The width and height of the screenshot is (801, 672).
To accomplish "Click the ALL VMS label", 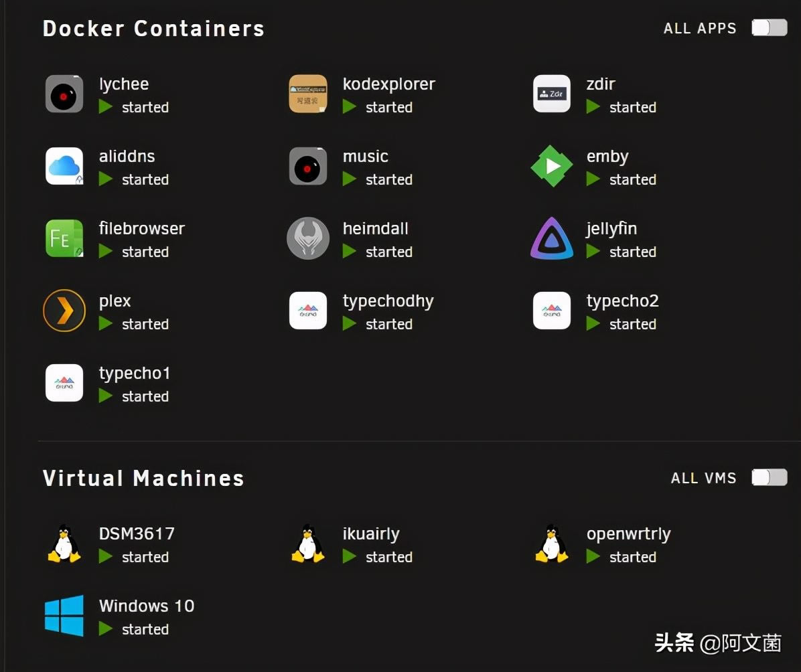I will [703, 478].
